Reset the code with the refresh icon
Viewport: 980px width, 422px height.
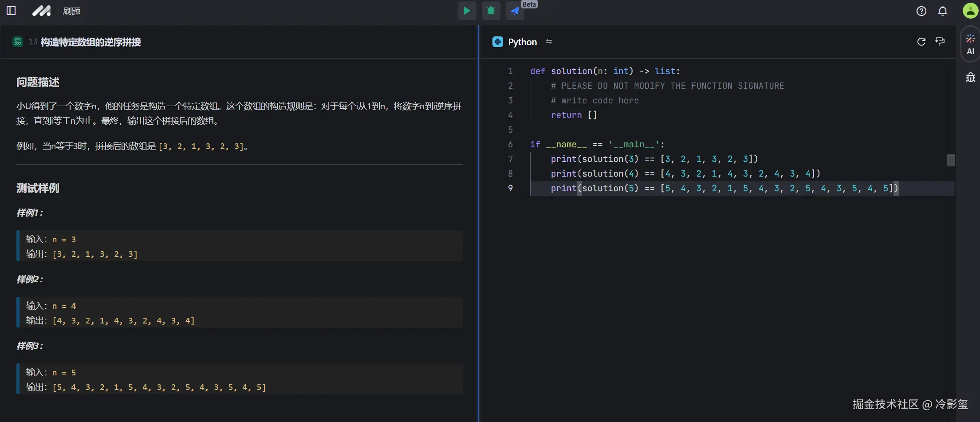coord(921,42)
